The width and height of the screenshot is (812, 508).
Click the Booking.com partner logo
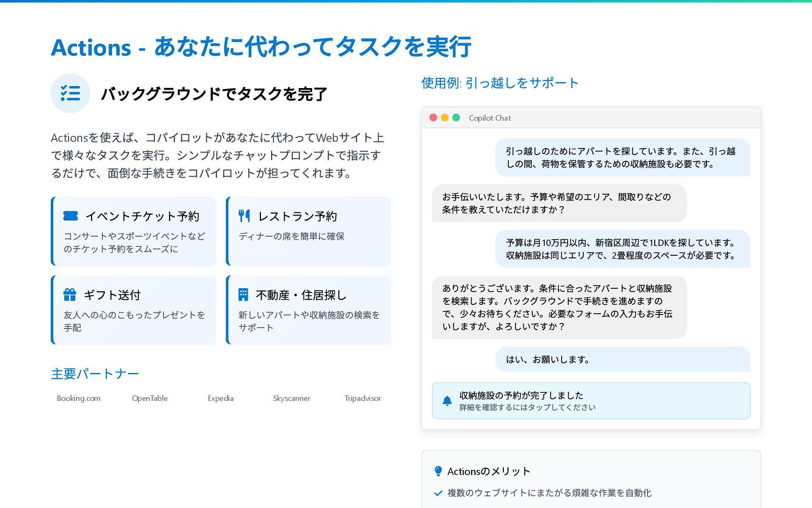(79, 398)
